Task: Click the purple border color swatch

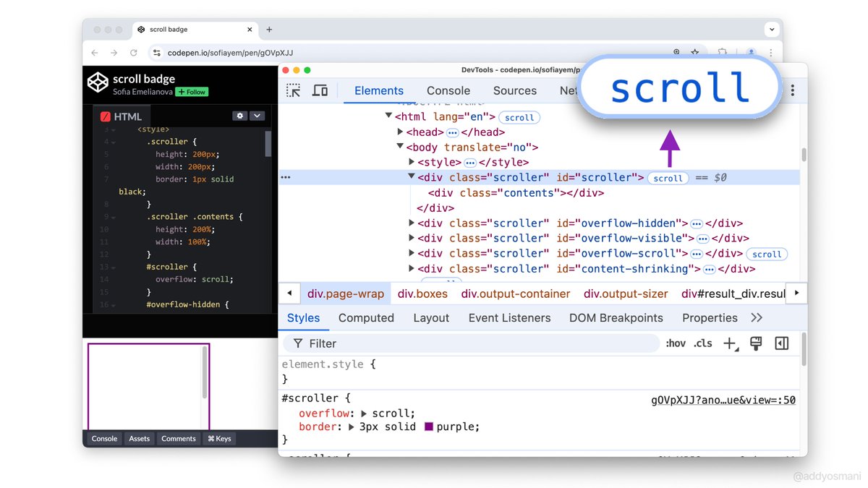Action: 429,427
